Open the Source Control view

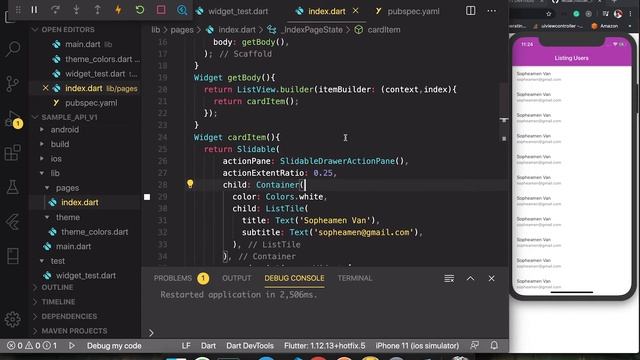[13, 83]
